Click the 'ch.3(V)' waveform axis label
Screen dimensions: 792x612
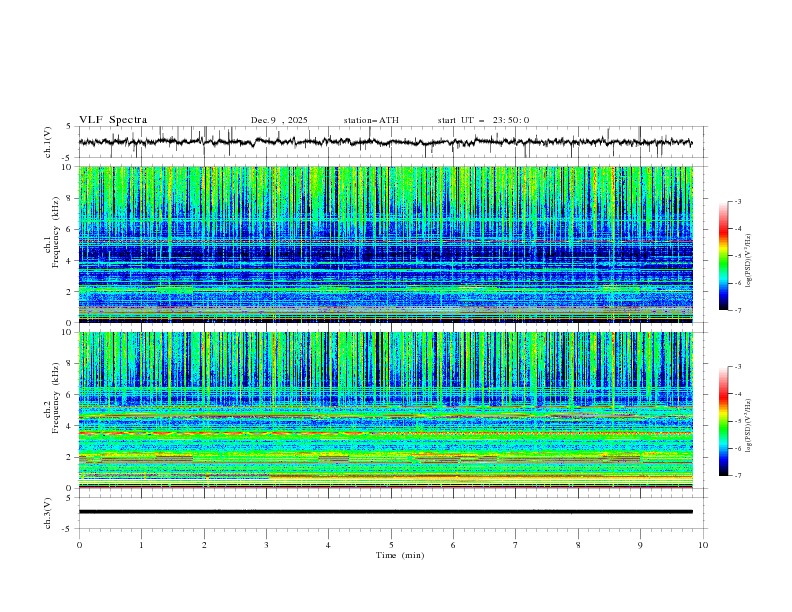(47, 511)
